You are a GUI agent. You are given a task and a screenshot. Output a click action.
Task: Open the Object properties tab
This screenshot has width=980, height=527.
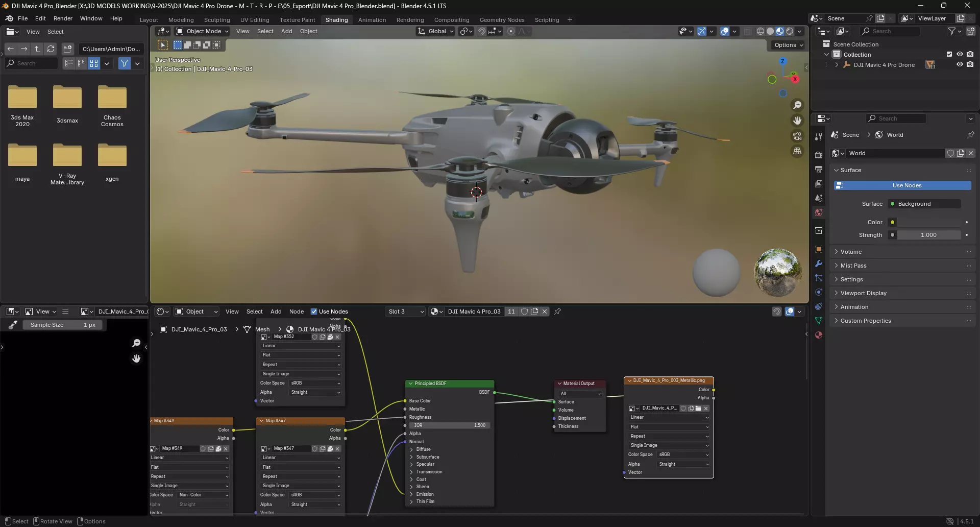pyautogui.click(x=819, y=249)
